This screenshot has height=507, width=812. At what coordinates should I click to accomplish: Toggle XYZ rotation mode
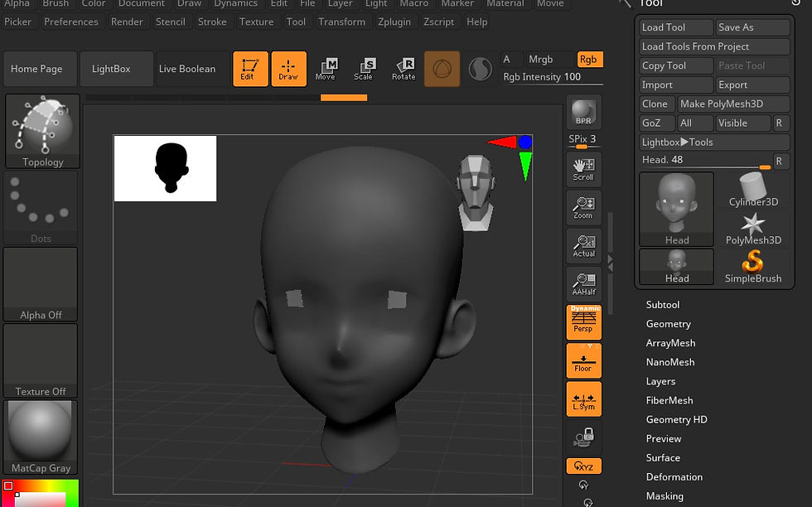583,466
